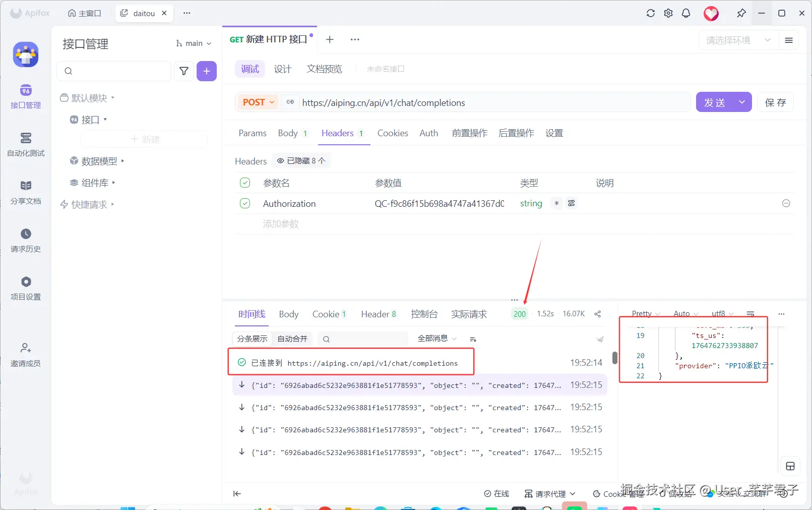Select the first timeline message at 19:52:15
The width and height of the screenshot is (812, 510).
pos(419,385)
